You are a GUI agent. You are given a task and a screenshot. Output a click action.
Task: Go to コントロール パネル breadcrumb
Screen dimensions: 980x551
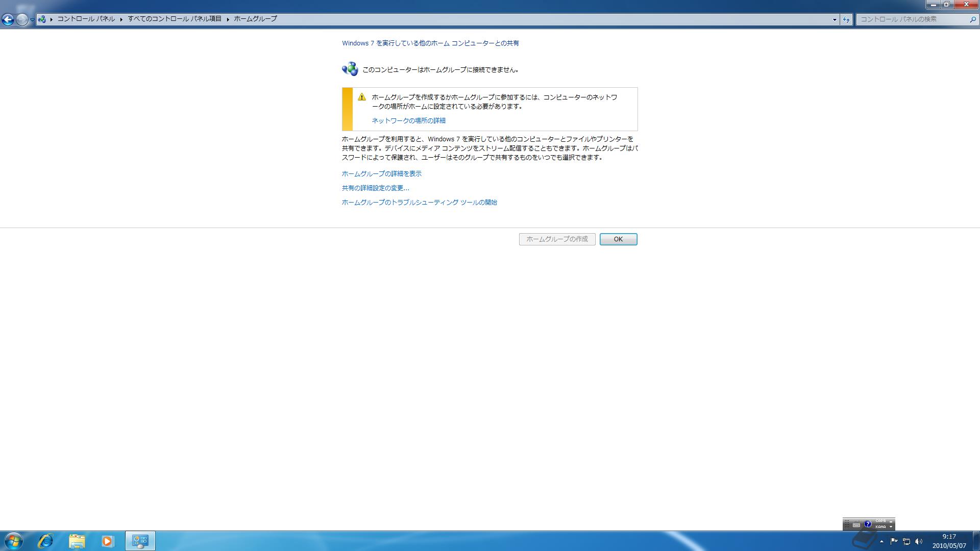click(86, 19)
